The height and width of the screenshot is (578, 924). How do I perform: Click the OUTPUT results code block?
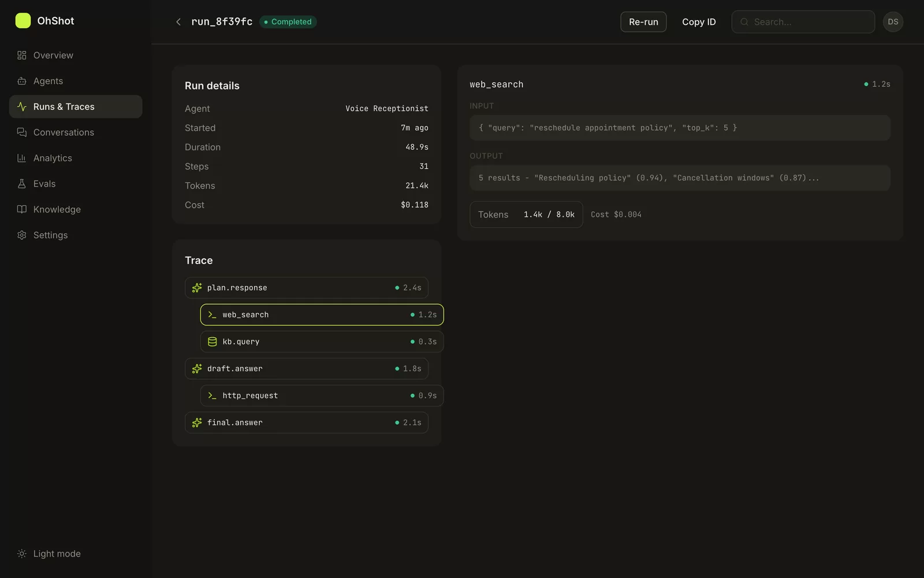pyautogui.click(x=680, y=178)
